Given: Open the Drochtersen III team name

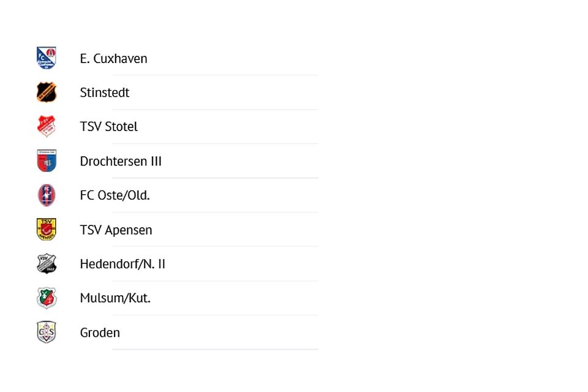Looking at the screenshot, I should (x=121, y=162).
